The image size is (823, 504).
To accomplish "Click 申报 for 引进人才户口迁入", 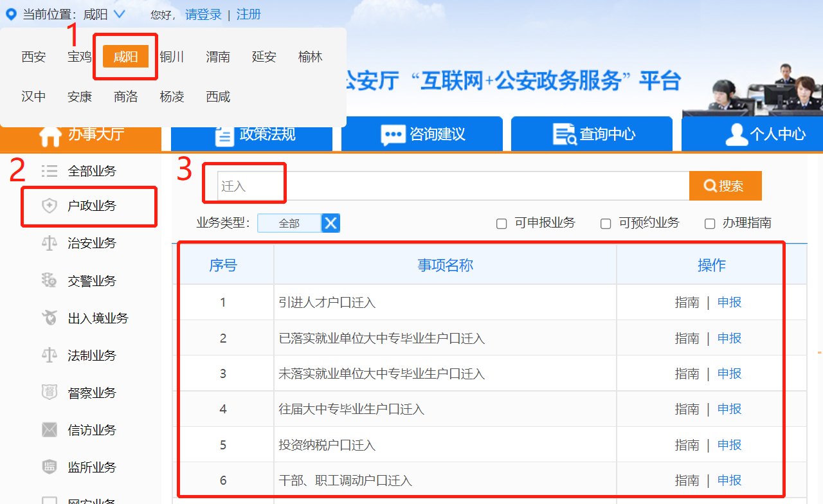I will click(730, 302).
